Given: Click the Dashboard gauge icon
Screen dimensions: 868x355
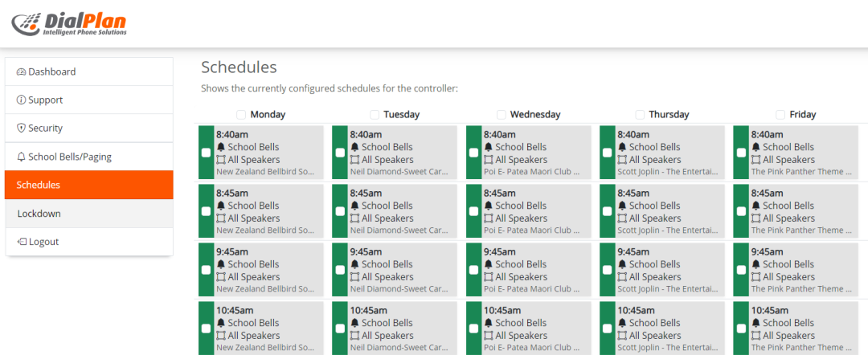Looking at the screenshot, I should [22, 72].
